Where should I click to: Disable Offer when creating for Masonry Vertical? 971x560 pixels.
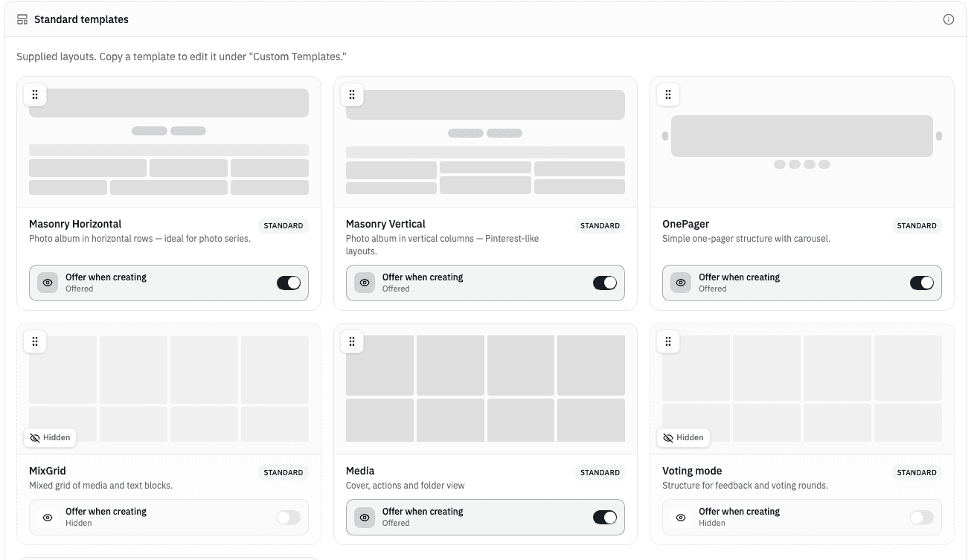(605, 283)
